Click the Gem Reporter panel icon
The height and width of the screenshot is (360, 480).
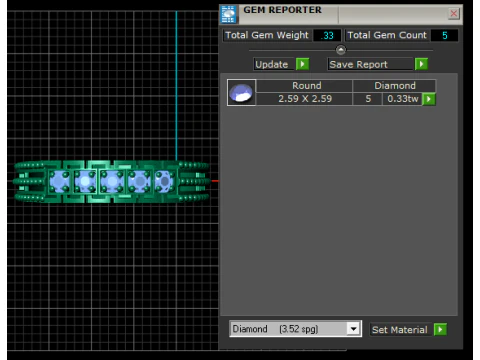tap(229, 14)
